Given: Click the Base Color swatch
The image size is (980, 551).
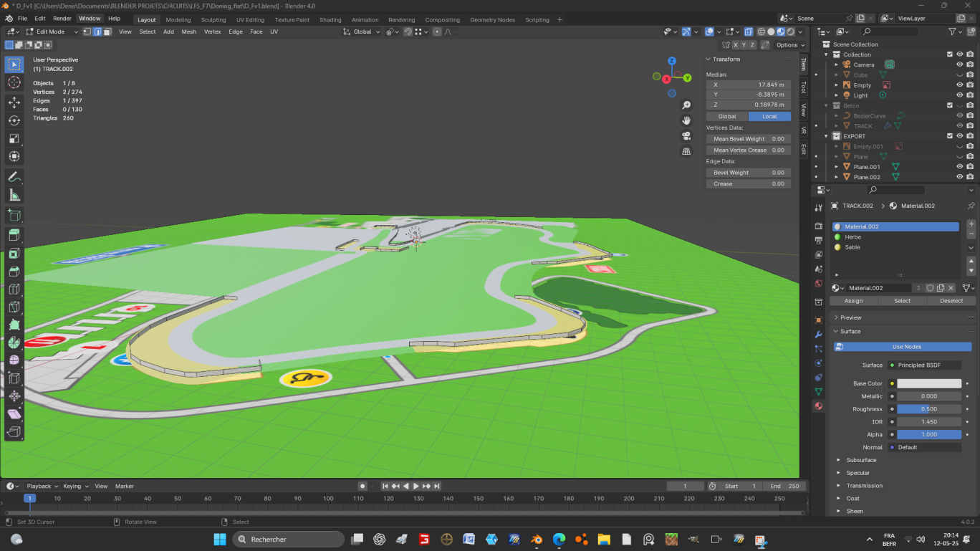Looking at the screenshot, I should [928, 383].
